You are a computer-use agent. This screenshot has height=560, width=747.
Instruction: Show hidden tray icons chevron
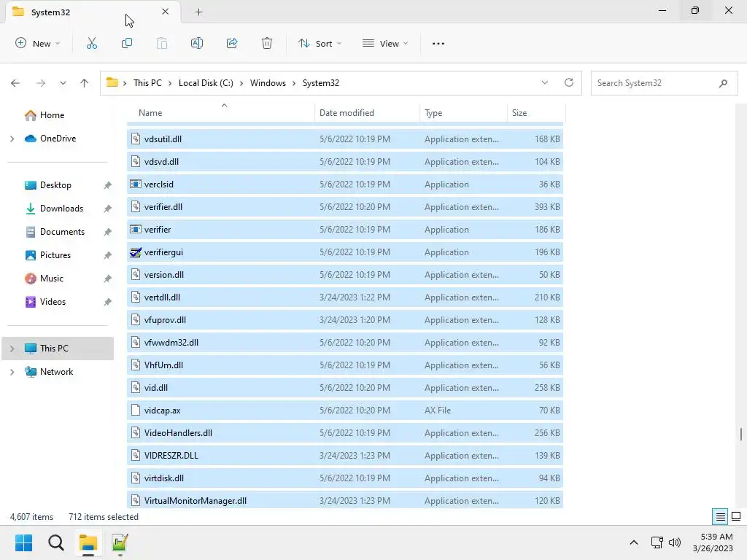634,542
